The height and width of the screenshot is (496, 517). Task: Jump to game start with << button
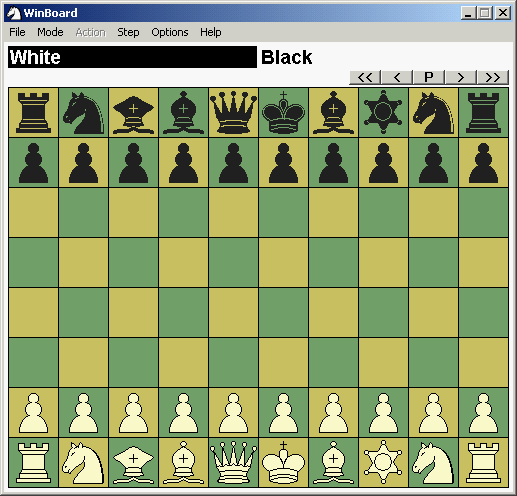[x=365, y=77]
